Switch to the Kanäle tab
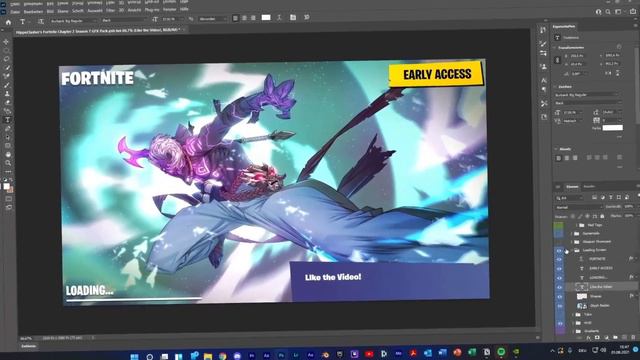The width and height of the screenshot is (640, 360). (589, 187)
